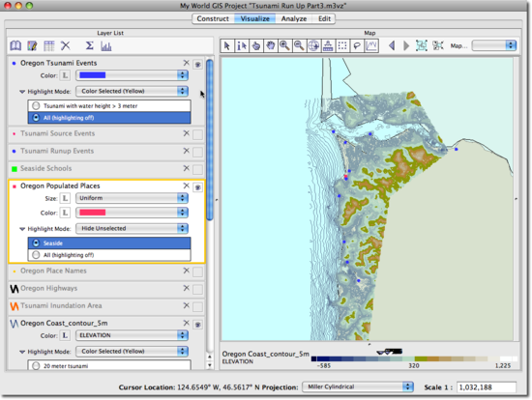Select the Seaside selection radio option
Image resolution: width=532 pixels, height=400 pixels.
coord(109,243)
